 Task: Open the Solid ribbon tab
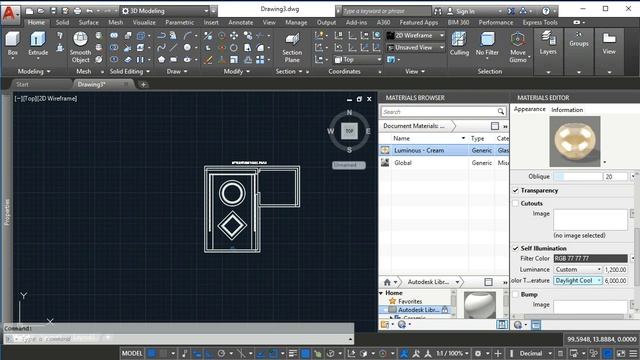(x=62, y=22)
